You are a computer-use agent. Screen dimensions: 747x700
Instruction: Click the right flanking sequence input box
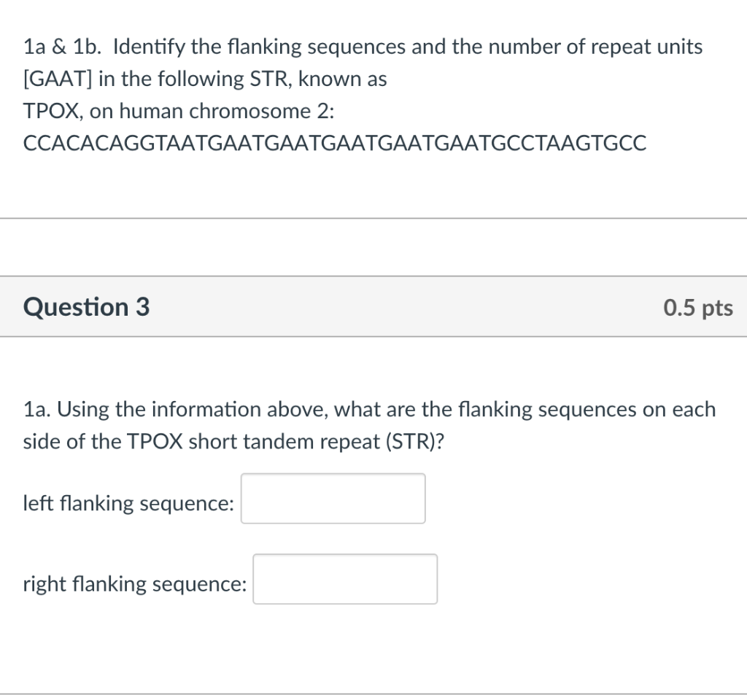coord(344,578)
